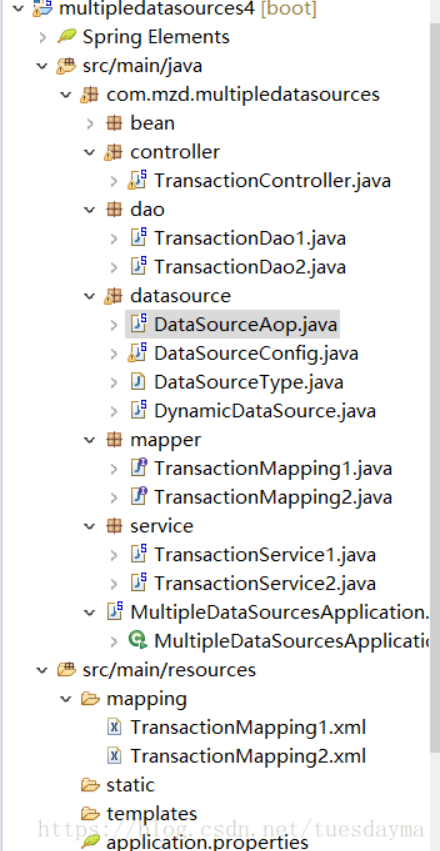Click the src/main/java source folder icon

[x=66, y=66]
